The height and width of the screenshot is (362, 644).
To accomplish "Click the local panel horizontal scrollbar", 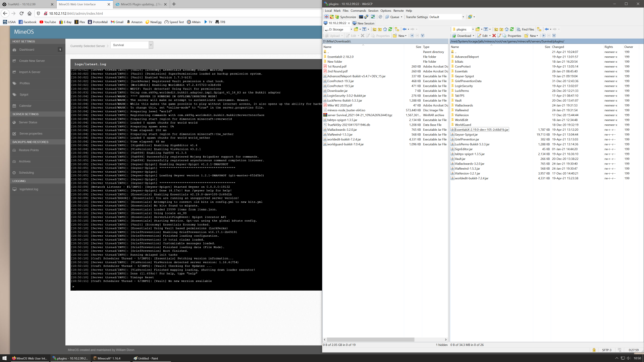I will 370,340.
